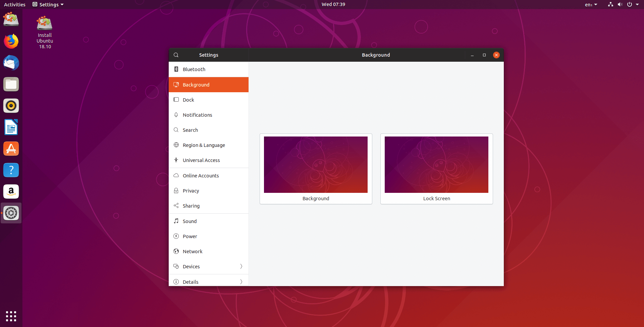Viewport: 644px width, 327px height.
Task: Choose the Lock Screen wallpaper thumbnail
Action: point(436,169)
